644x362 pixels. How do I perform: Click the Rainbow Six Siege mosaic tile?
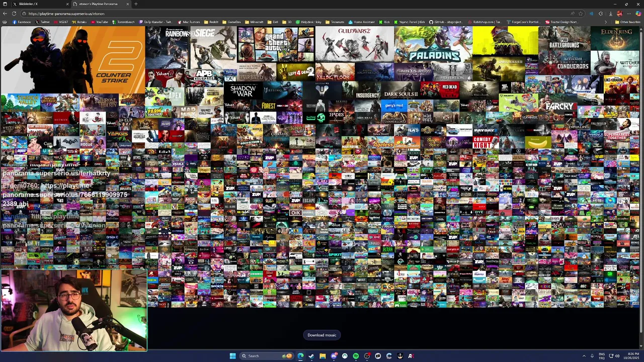[191, 47]
